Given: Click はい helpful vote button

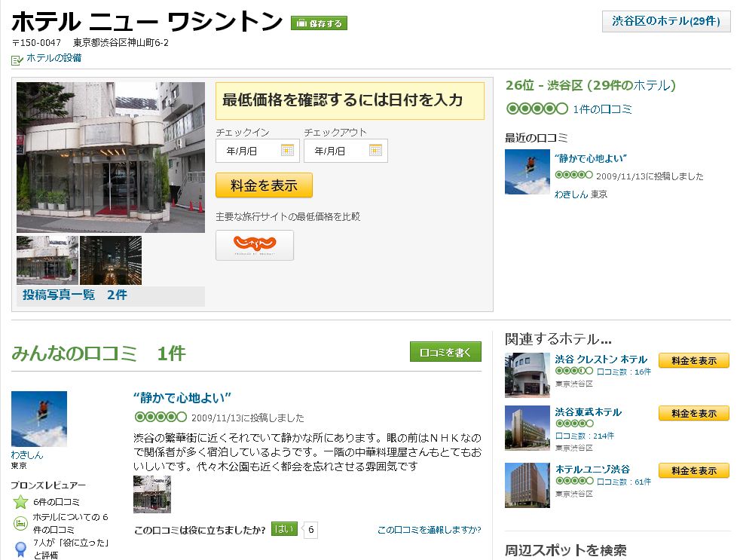Looking at the screenshot, I should tap(284, 529).
